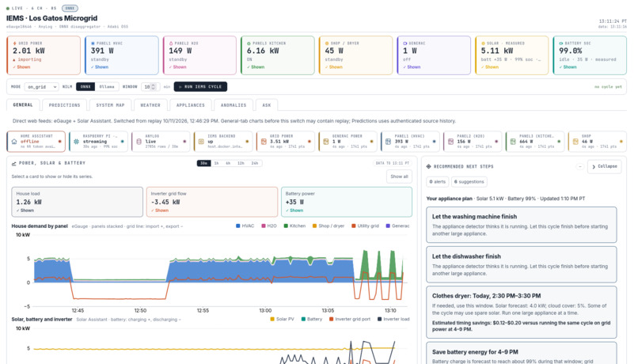
Task: Select Ollama as the NILM engine
Action: coord(107,87)
